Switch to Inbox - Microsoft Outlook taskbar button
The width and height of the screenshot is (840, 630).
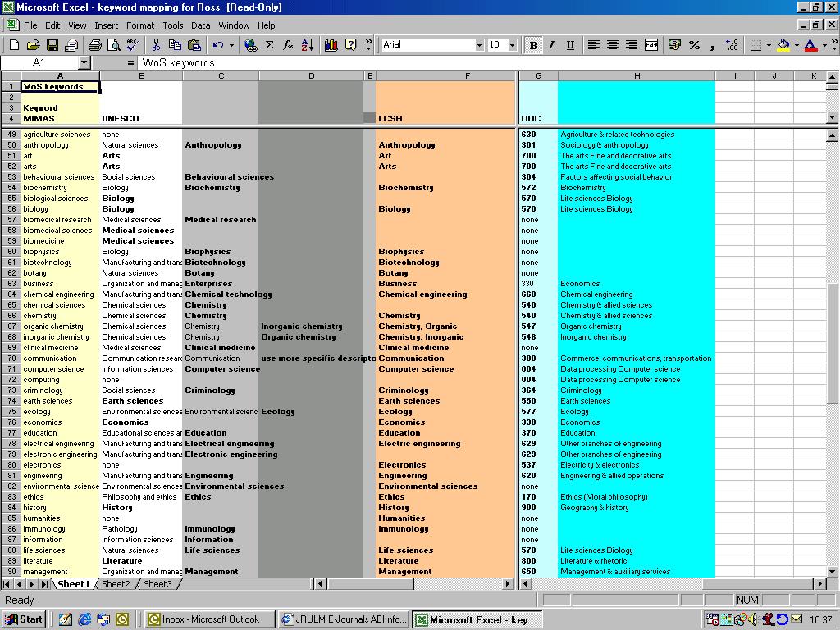pos(210,619)
